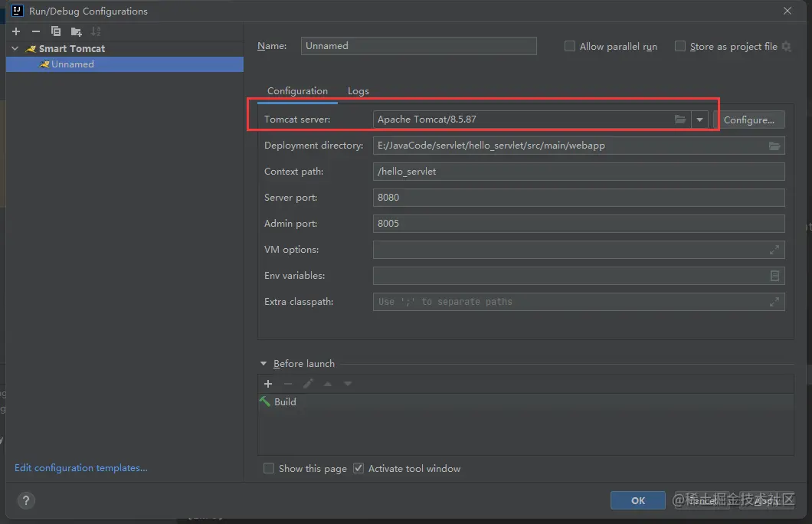Click the Server port field 8080
Image resolution: width=812 pixels, height=524 pixels.
pyautogui.click(x=578, y=198)
